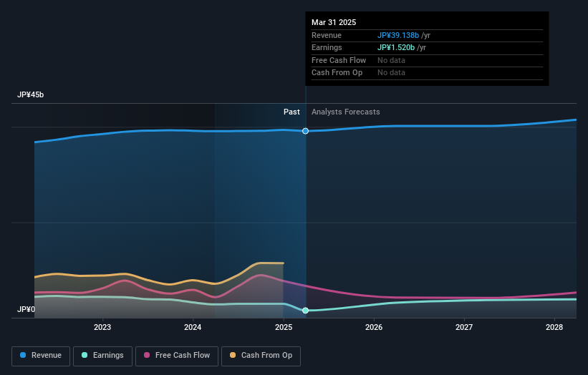
Task: Select the Earnings data point marker on the chart
Action: click(x=305, y=310)
